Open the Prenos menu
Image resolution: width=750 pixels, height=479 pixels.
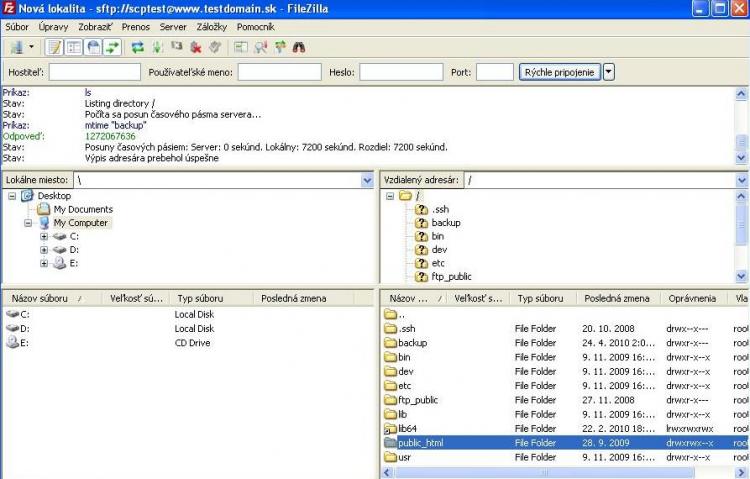click(135, 27)
